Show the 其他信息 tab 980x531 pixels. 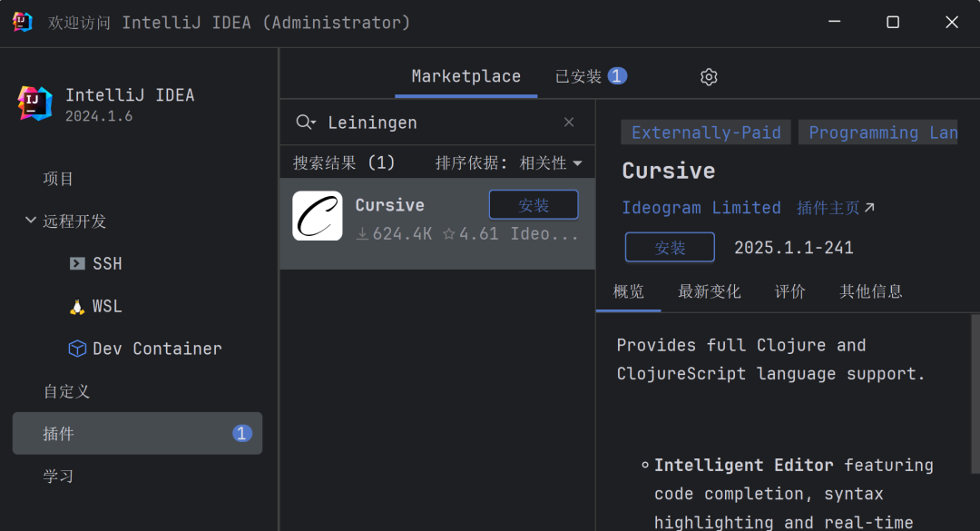[x=870, y=291]
